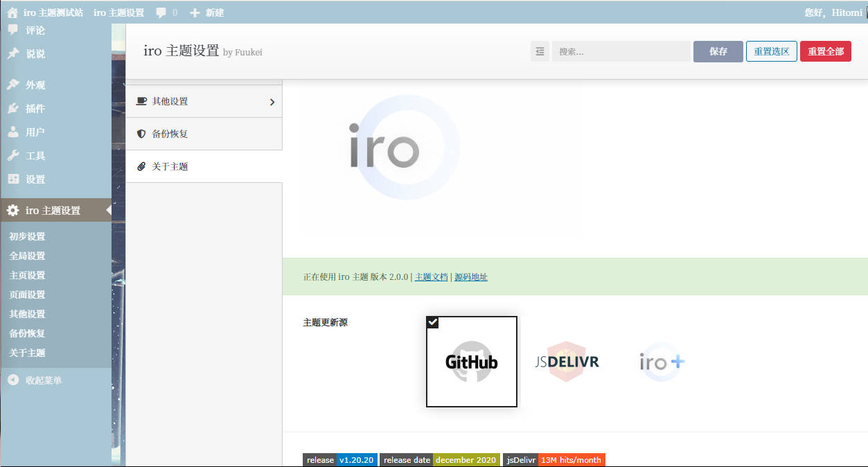Viewport: 868px width, 467px height.
Task: Click the plus icon for 新建
Action: (x=195, y=12)
